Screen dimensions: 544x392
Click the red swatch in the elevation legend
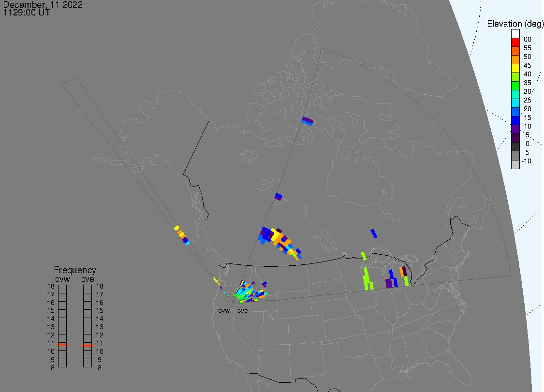coord(515,43)
